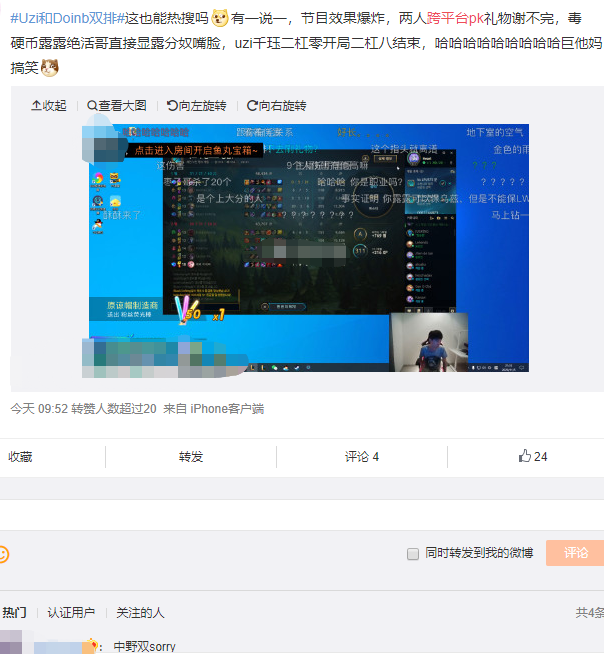Open full image with 查看大图

117,106
